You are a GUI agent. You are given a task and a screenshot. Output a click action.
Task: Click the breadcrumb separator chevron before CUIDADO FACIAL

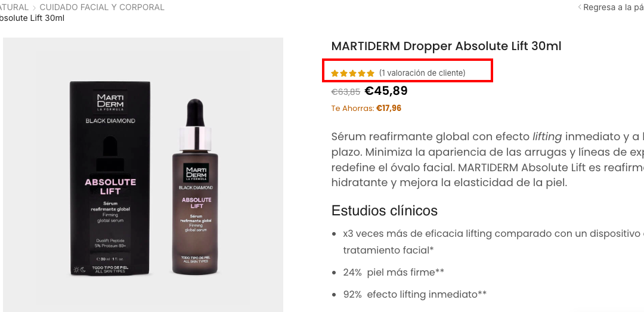click(x=34, y=7)
